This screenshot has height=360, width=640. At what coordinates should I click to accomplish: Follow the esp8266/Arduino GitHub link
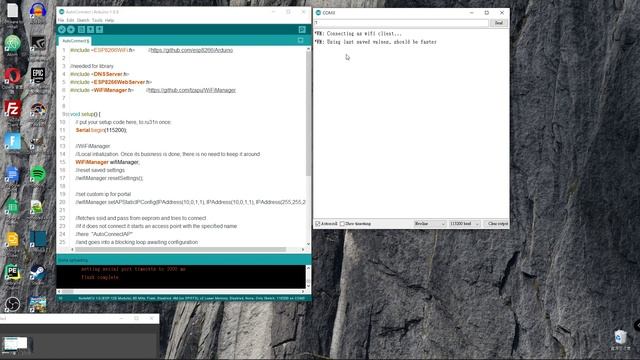click(x=192, y=50)
